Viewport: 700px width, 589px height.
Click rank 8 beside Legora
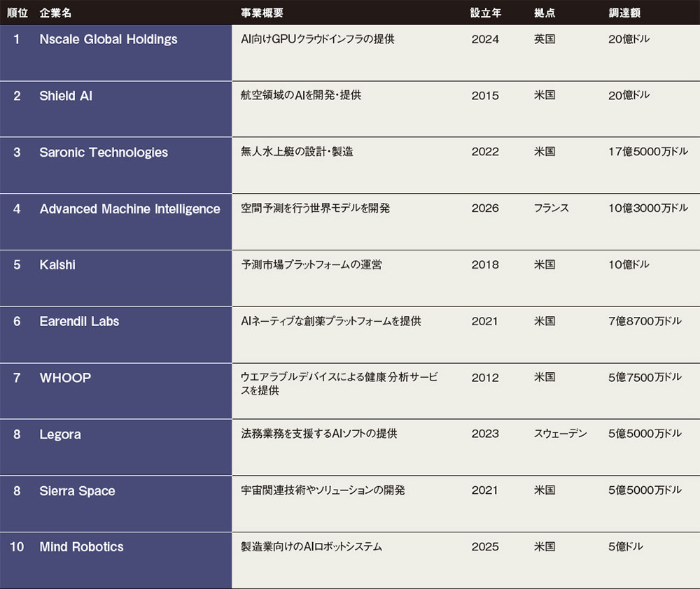[17, 434]
